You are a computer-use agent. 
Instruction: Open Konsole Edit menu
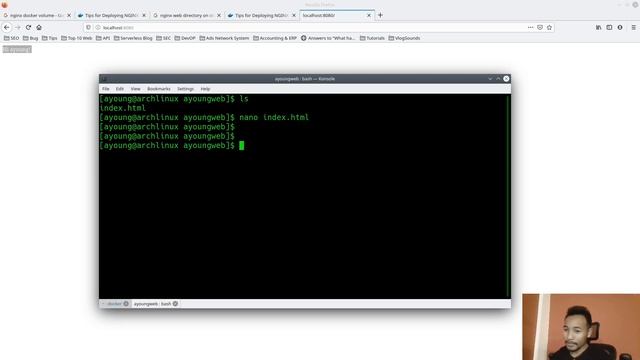(x=120, y=89)
